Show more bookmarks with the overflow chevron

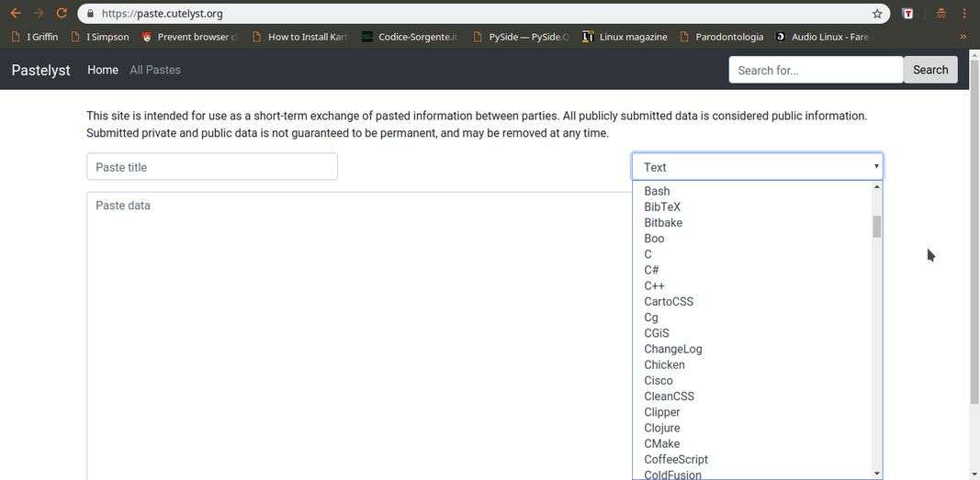pos(963,37)
